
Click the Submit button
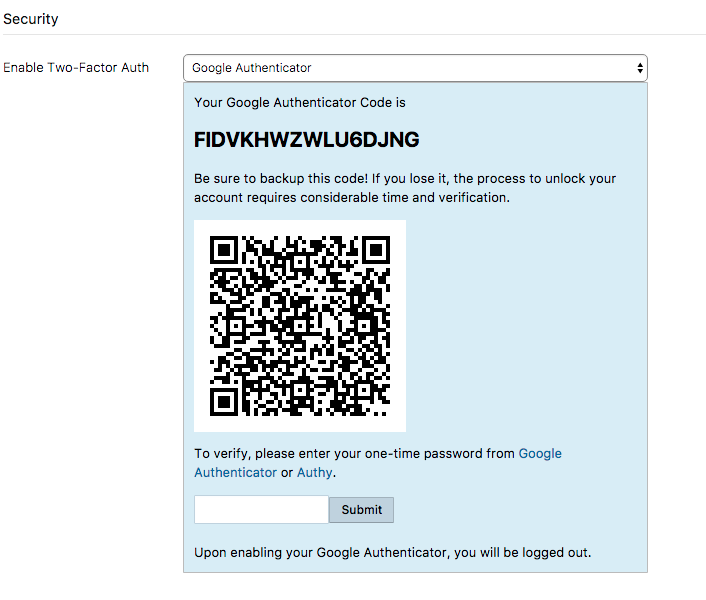coord(361,510)
